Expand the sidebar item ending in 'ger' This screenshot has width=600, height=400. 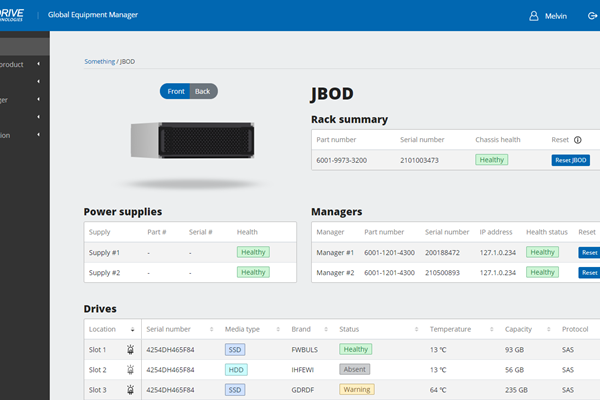point(38,99)
